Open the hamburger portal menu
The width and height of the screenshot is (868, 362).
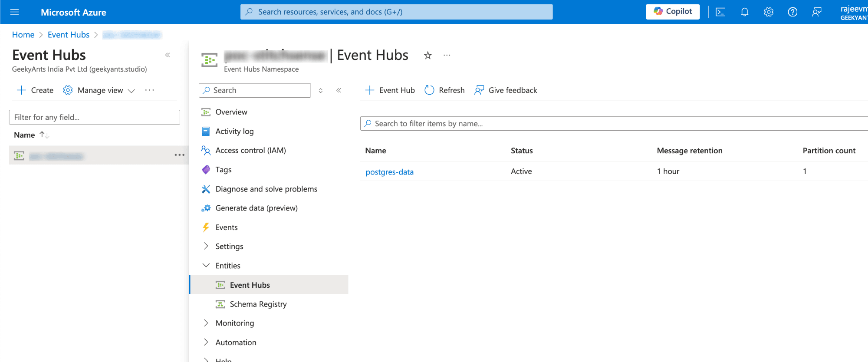coord(14,12)
